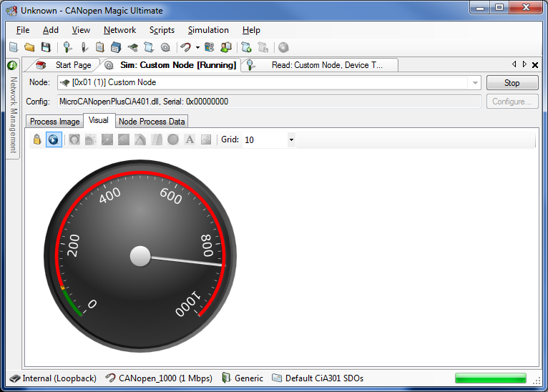Open the Simulation menu

point(208,30)
